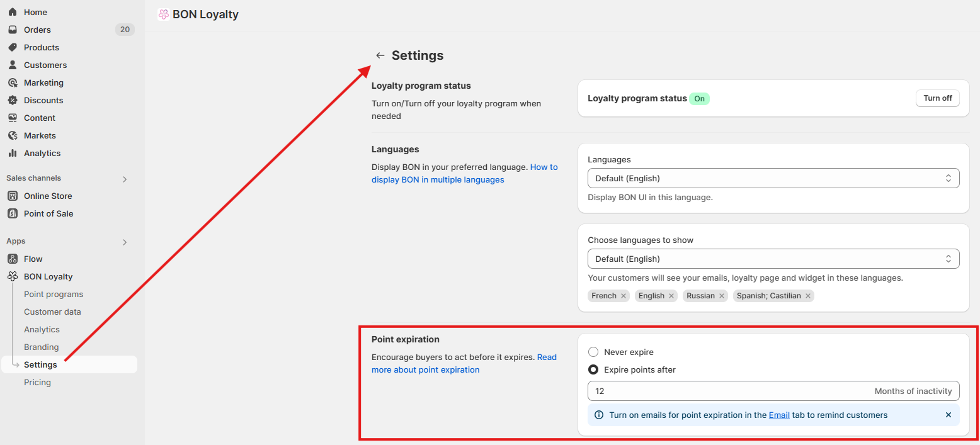Screen dimensions: 980x445
Task: Click the On status badge
Action: pyautogui.click(x=699, y=99)
